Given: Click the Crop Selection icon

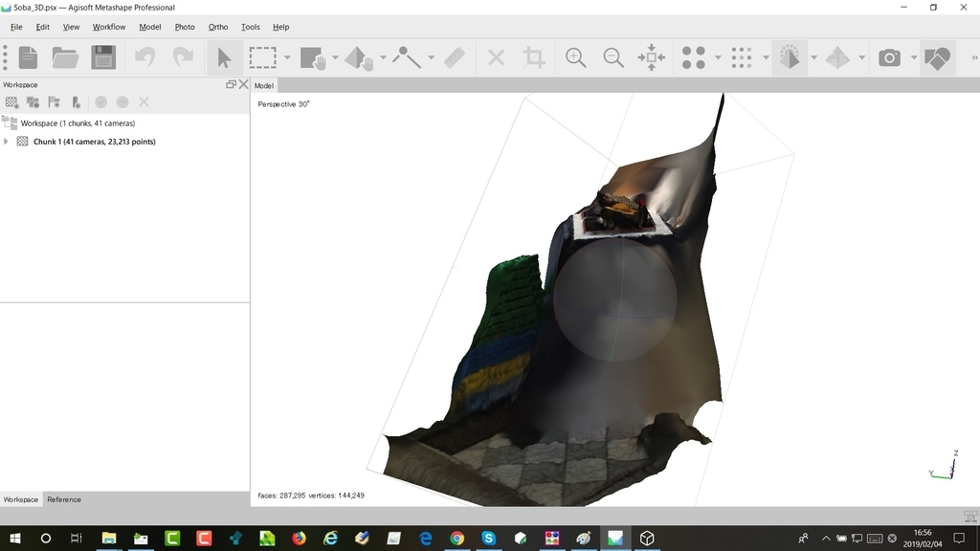Looking at the screenshot, I should tap(534, 57).
